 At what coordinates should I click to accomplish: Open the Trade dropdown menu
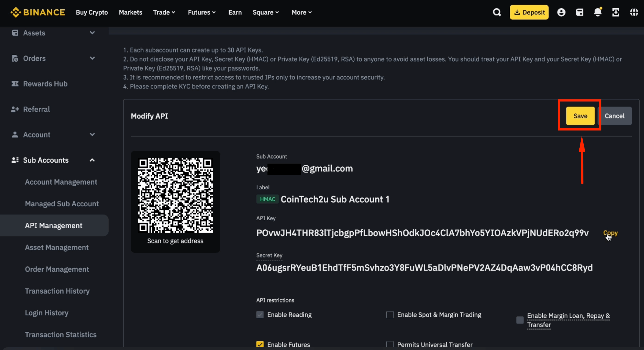coord(164,12)
